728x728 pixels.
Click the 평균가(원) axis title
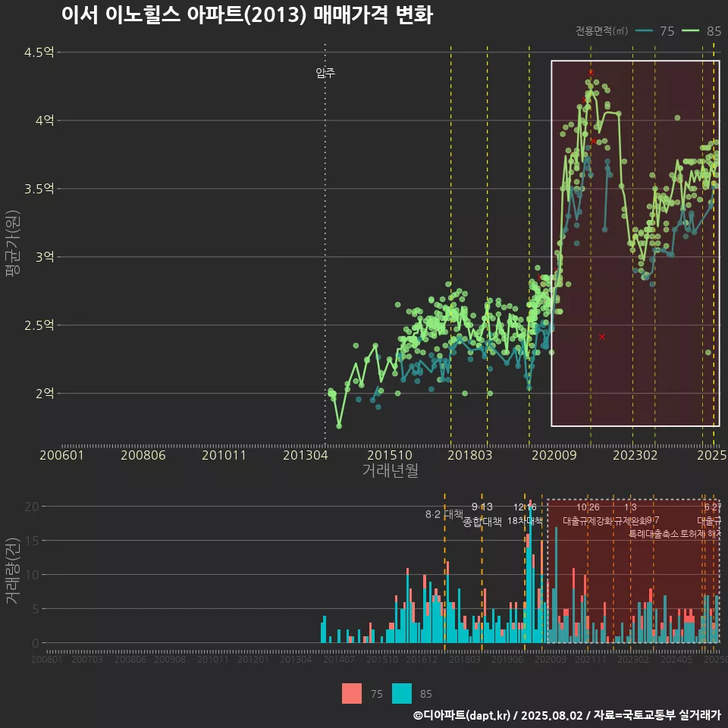pos(13,243)
